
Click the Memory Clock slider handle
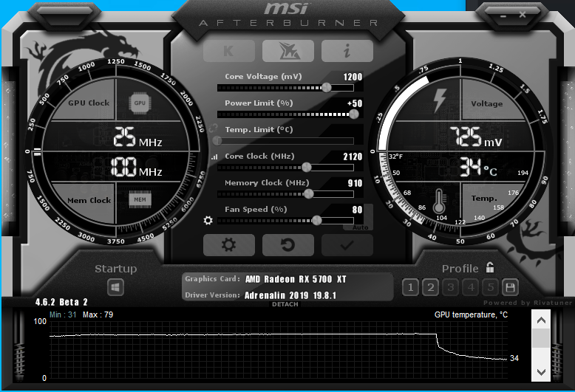click(309, 194)
